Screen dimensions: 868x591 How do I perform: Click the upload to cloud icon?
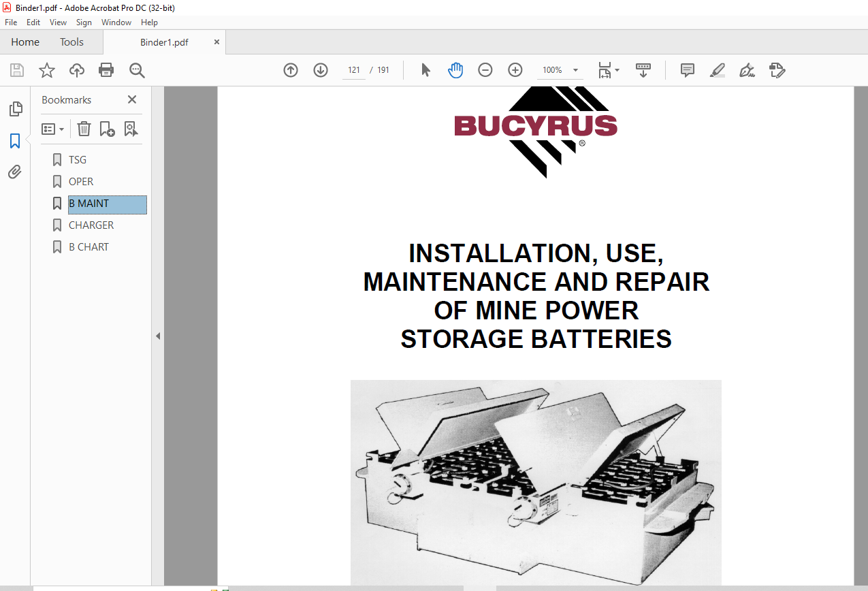(x=77, y=70)
